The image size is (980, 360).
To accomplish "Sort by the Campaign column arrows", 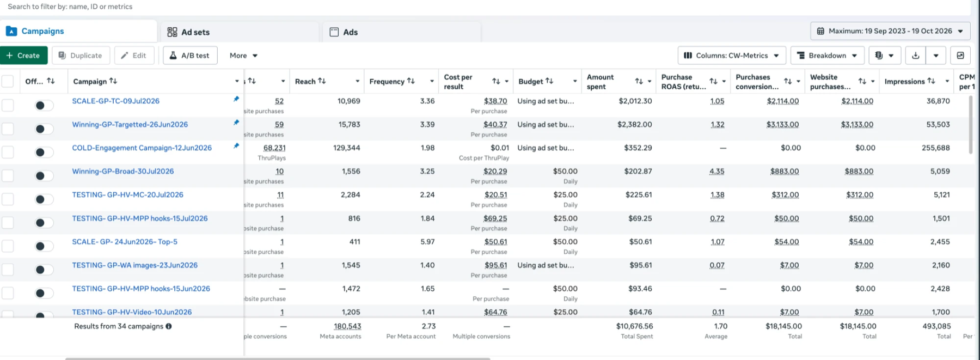I will point(113,81).
